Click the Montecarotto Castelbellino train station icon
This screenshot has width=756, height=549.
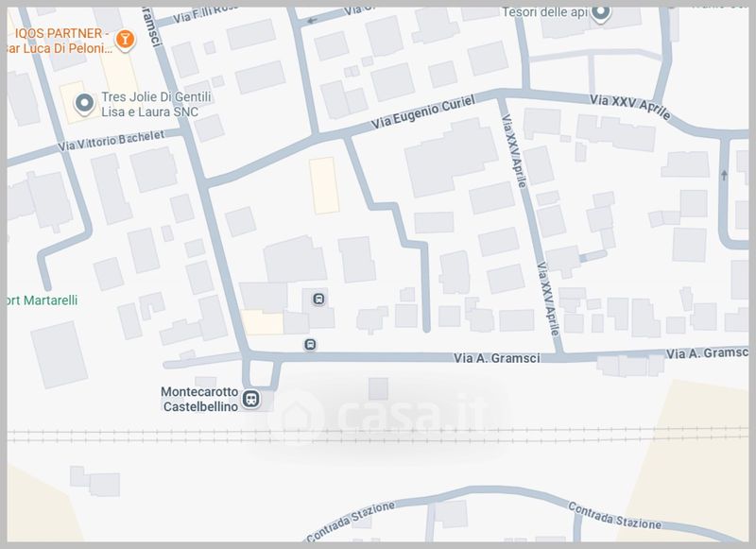(x=251, y=399)
